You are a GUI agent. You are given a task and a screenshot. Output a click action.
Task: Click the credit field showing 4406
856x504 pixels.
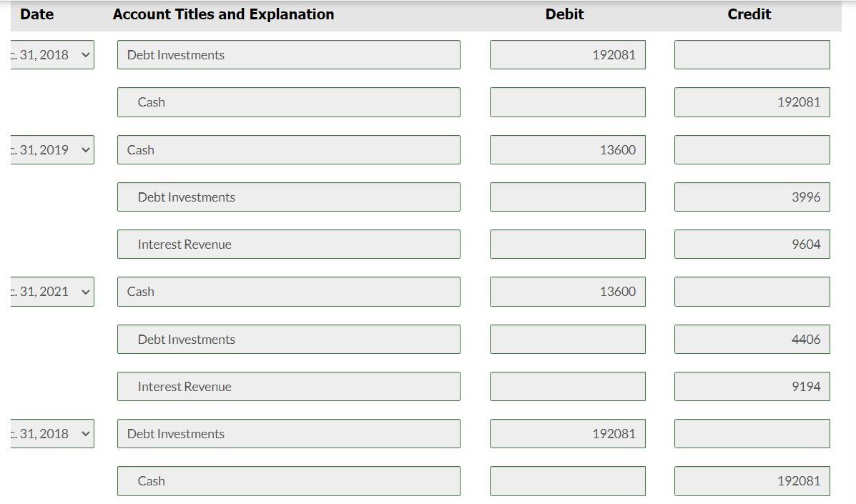click(x=752, y=340)
